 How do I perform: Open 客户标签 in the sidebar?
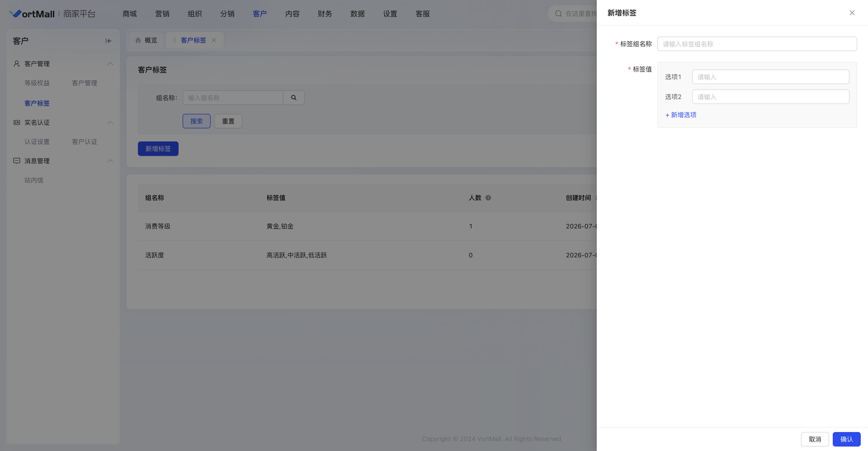37,103
